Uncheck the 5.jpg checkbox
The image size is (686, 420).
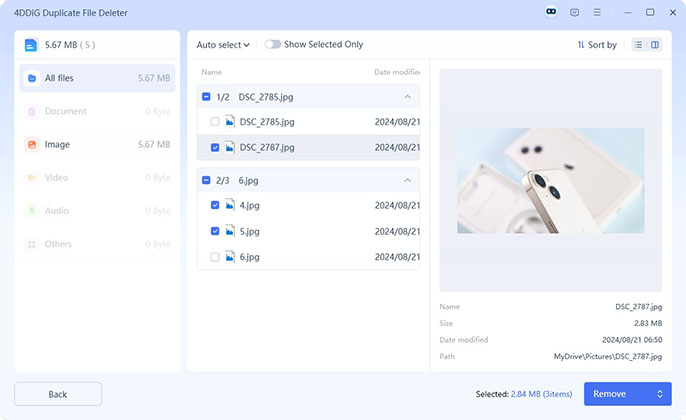pyautogui.click(x=215, y=231)
